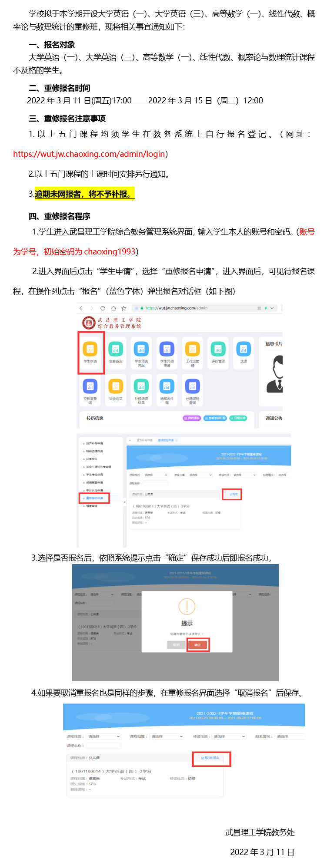Click highlighted text 逾期未网报者，将不予补报
The width and height of the screenshot is (327, 868).
(x=84, y=194)
